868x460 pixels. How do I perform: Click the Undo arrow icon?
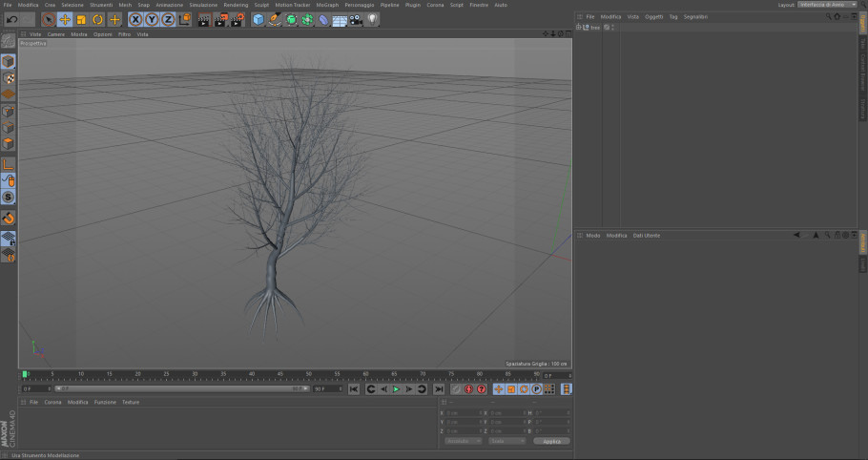12,20
